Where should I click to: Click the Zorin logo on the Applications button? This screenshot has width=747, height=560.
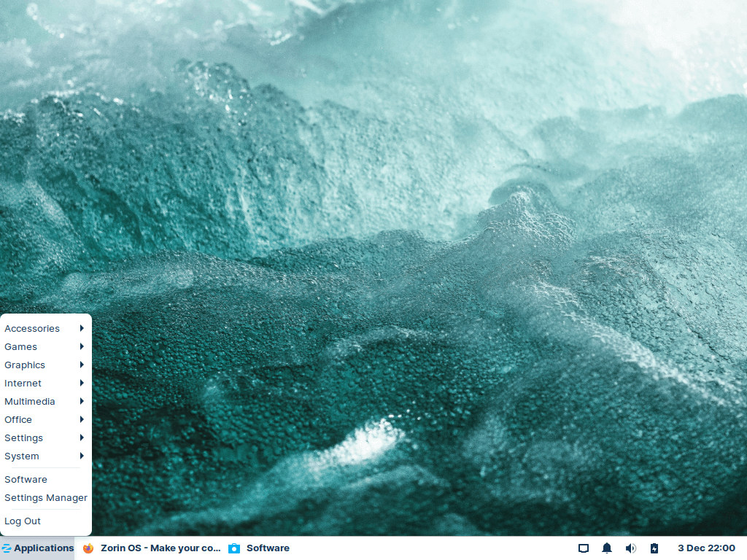pos(7,548)
